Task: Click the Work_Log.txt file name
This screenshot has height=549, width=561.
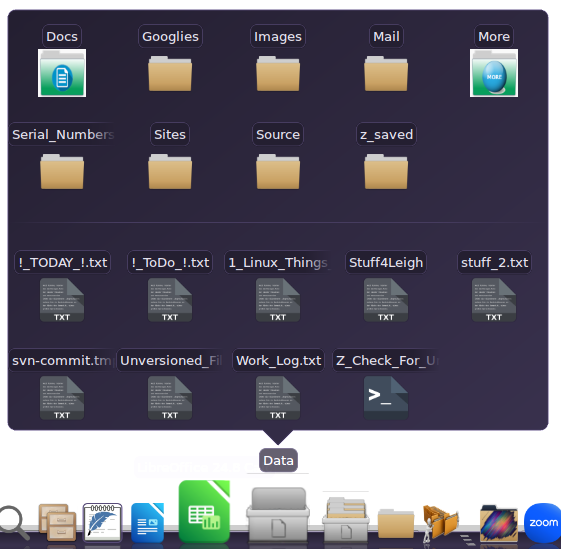Action: [x=278, y=360]
